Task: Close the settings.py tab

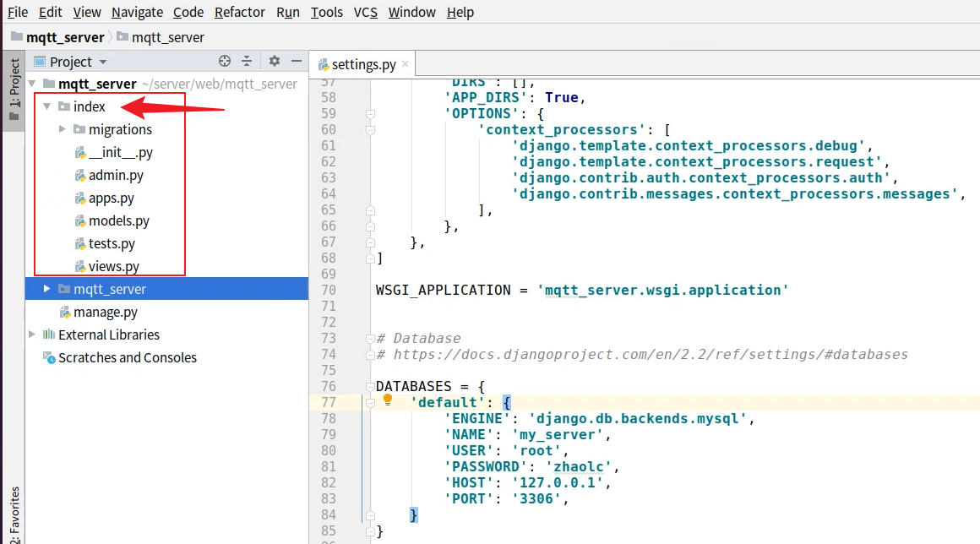Action: tap(405, 63)
